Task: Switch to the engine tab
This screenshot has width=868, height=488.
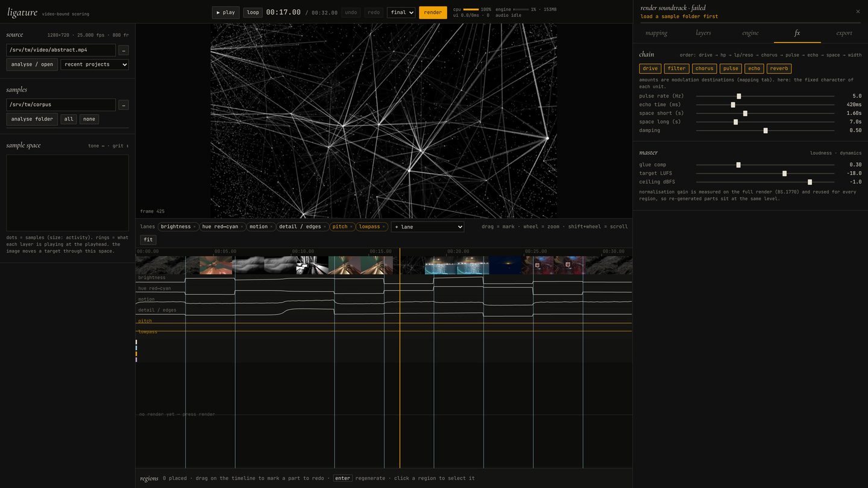Action: pyautogui.click(x=750, y=33)
